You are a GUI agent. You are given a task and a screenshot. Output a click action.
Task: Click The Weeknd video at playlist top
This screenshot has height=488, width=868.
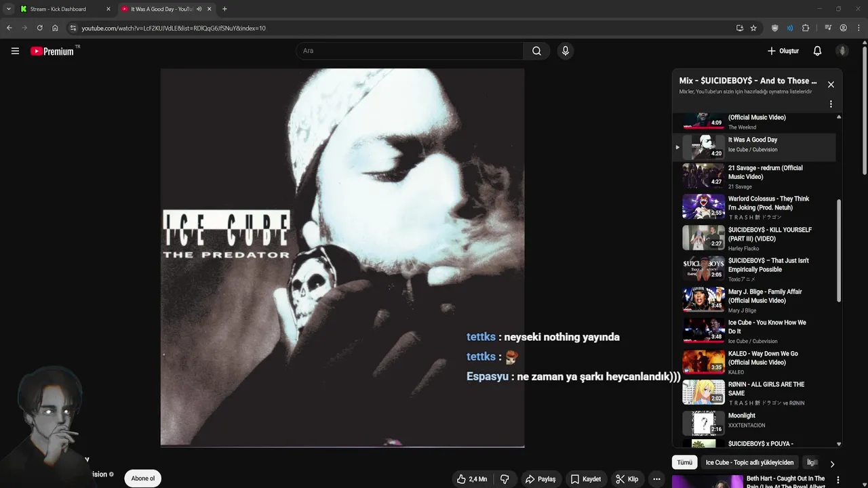(754, 121)
